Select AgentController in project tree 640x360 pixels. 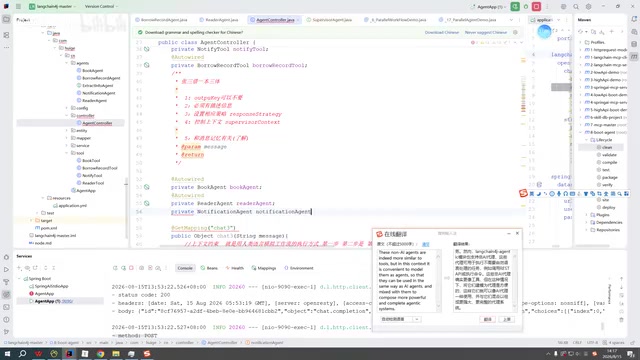tap(97, 123)
